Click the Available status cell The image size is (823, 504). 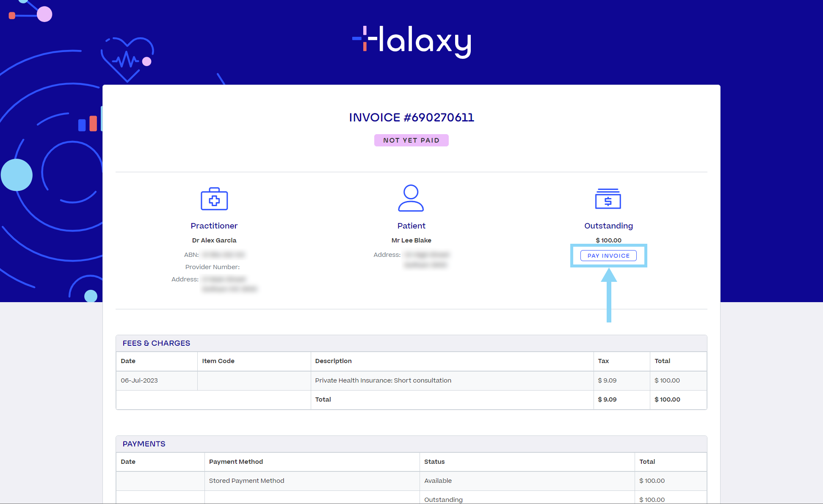click(438, 481)
